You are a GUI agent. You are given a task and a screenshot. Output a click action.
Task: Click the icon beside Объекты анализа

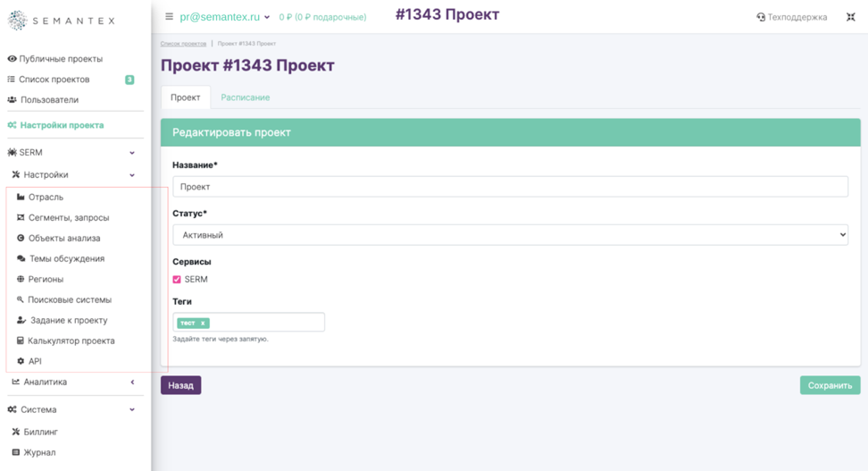click(x=21, y=238)
